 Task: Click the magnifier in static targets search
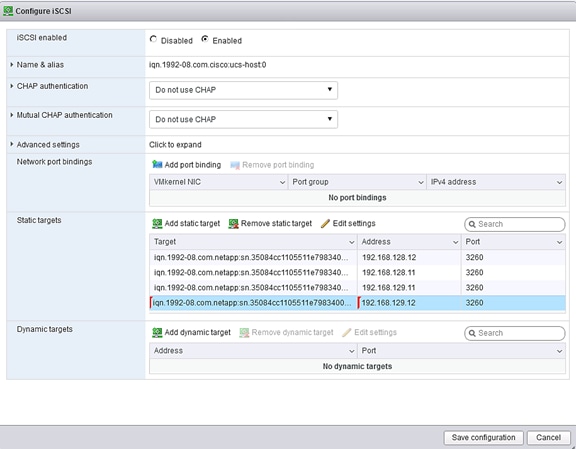[x=472, y=224]
